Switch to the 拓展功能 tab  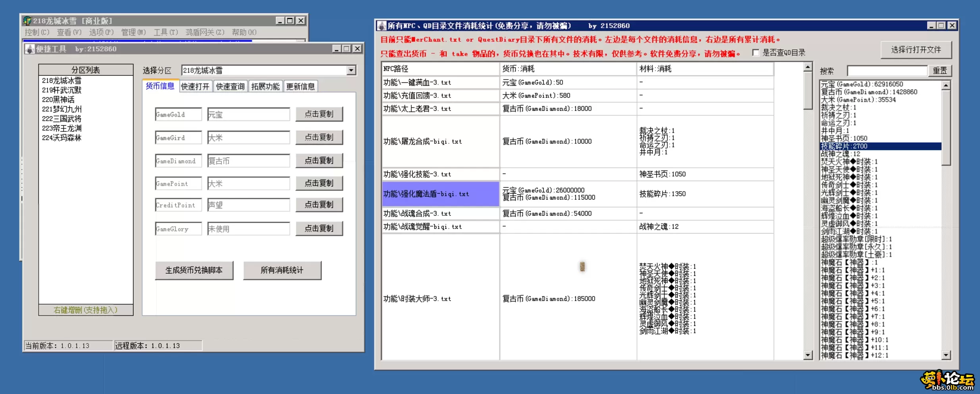click(265, 87)
